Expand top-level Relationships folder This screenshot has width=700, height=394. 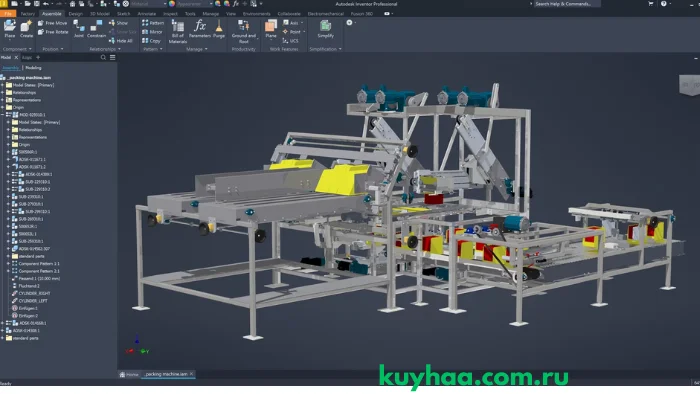(3, 93)
